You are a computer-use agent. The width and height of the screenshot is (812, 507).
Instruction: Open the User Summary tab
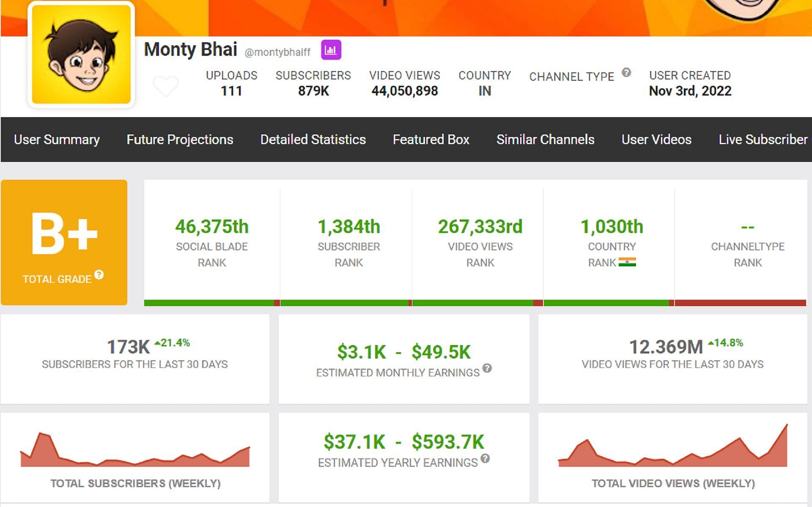tap(57, 140)
